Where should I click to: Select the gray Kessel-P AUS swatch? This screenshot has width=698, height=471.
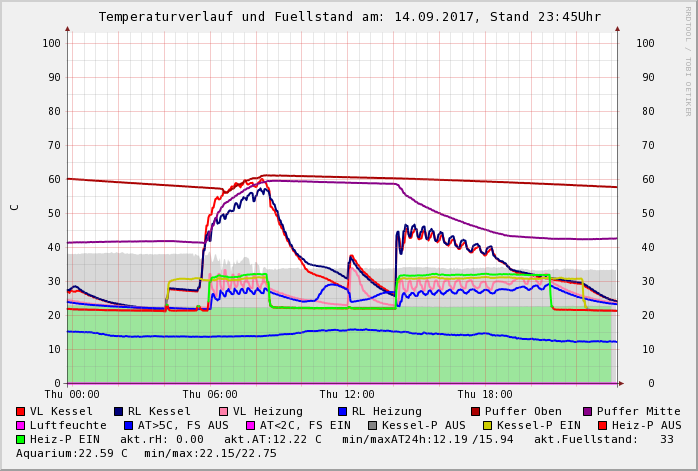[372, 425]
